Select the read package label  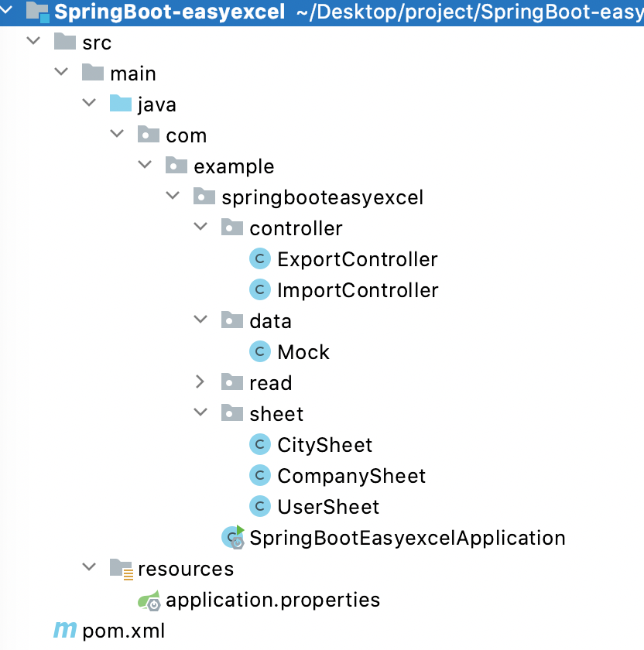(x=271, y=383)
